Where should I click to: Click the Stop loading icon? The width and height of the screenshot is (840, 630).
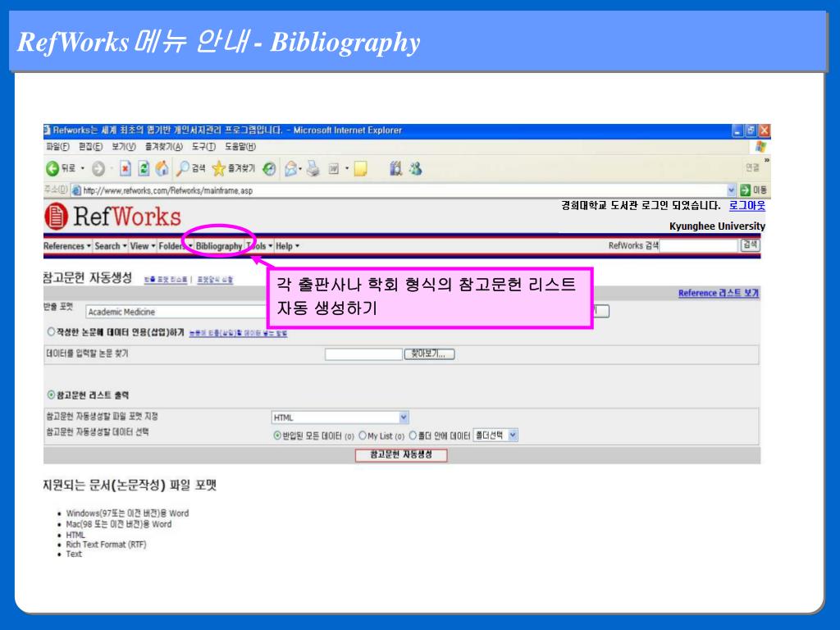(x=125, y=169)
